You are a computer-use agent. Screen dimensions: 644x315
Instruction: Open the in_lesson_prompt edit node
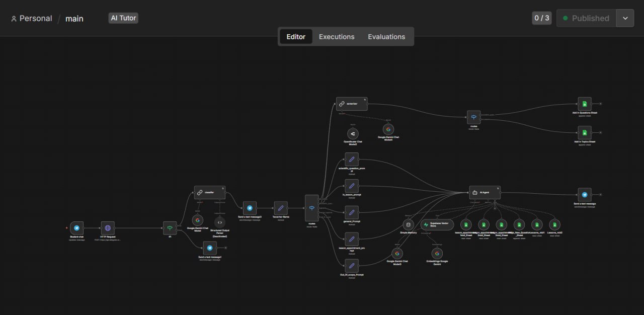pos(352,186)
